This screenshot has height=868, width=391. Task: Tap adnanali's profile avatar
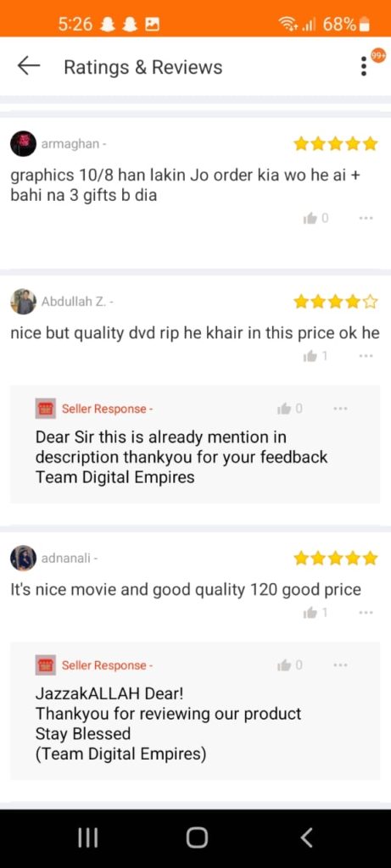coord(23,558)
